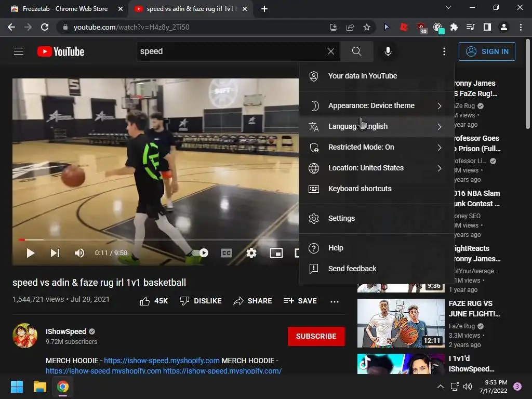Image resolution: width=532 pixels, height=399 pixels.
Task: Choose Send feedback menu item
Action: (x=377, y=269)
